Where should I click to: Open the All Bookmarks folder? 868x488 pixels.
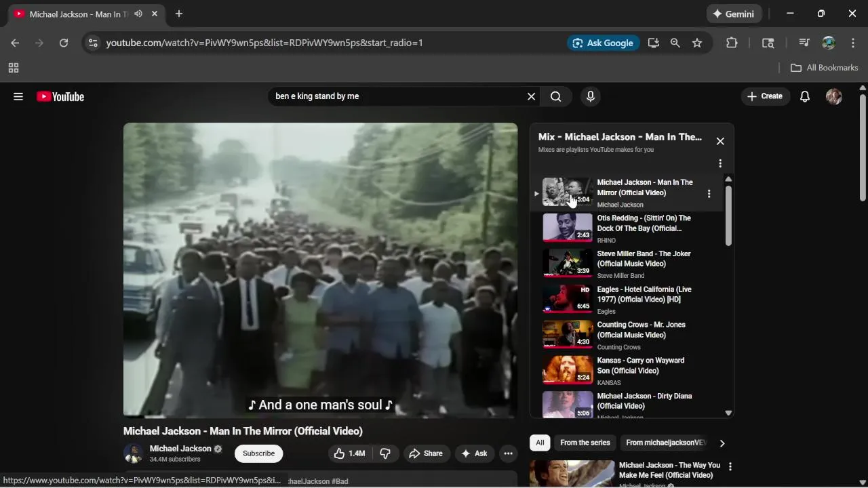[x=825, y=68]
